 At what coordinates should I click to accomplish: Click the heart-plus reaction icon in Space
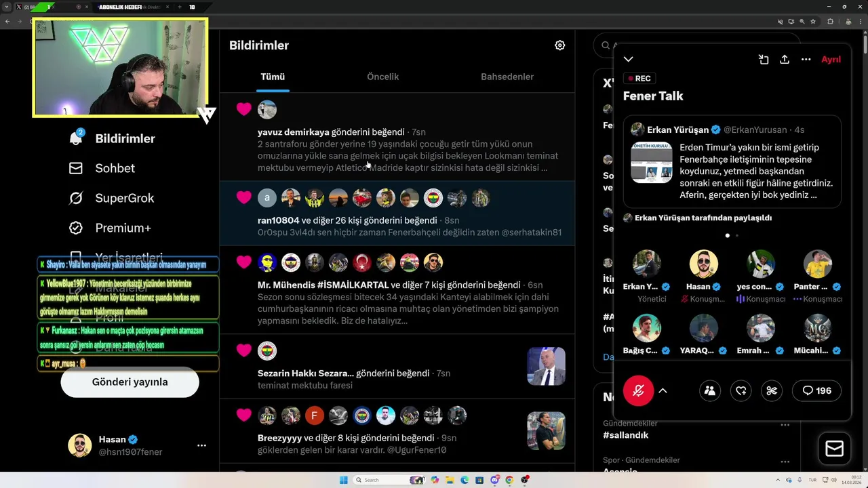tap(741, 390)
